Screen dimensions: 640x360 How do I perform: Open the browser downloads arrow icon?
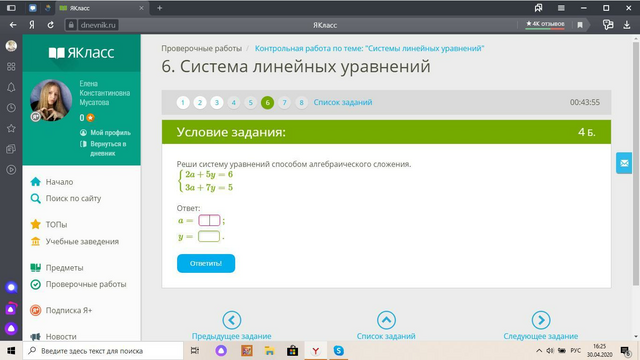[x=627, y=25]
